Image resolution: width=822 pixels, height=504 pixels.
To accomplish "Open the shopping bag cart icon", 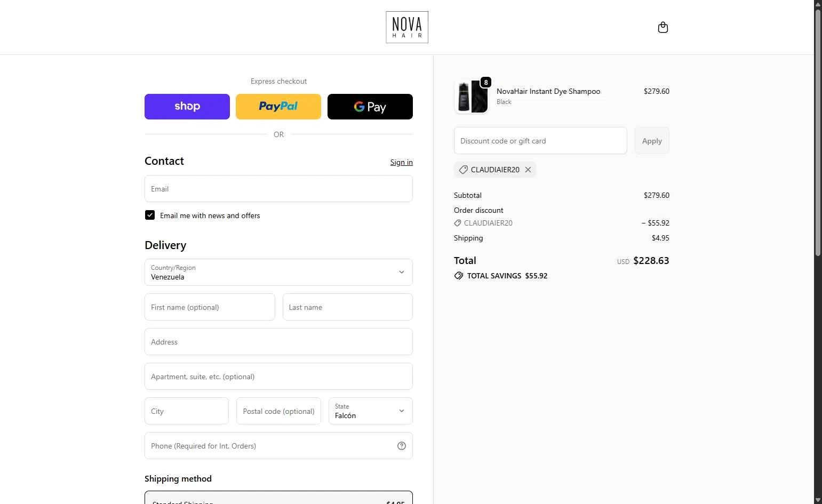I will pyautogui.click(x=663, y=27).
